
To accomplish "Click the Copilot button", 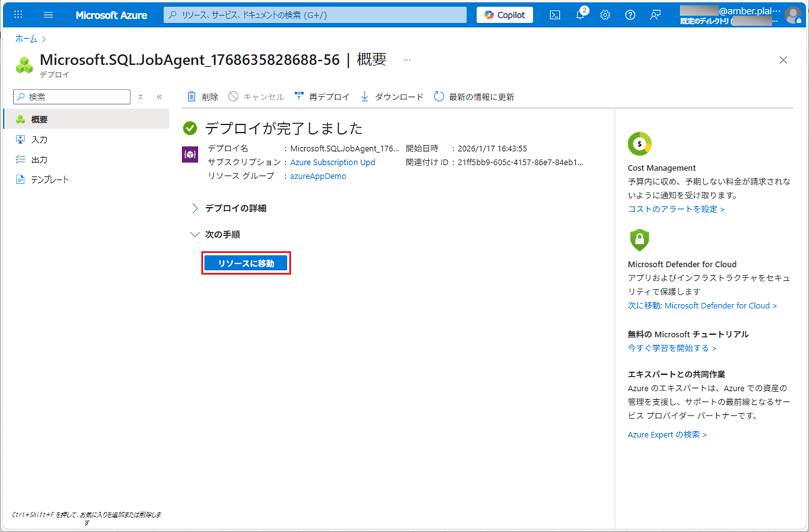I will [x=504, y=15].
